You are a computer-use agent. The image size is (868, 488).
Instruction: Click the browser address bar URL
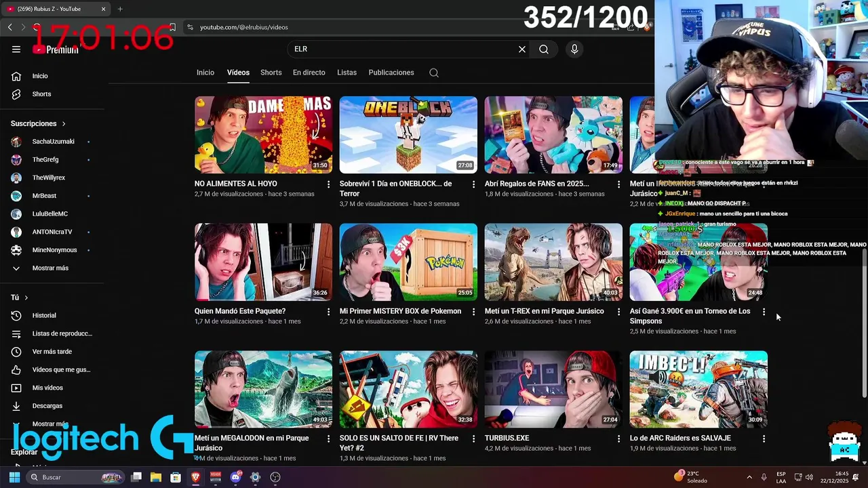point(244,27)
